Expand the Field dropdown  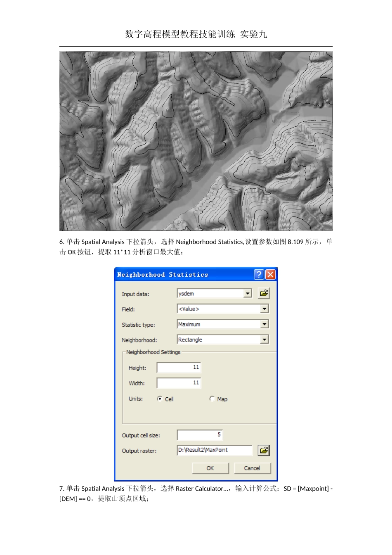[264, 309]
